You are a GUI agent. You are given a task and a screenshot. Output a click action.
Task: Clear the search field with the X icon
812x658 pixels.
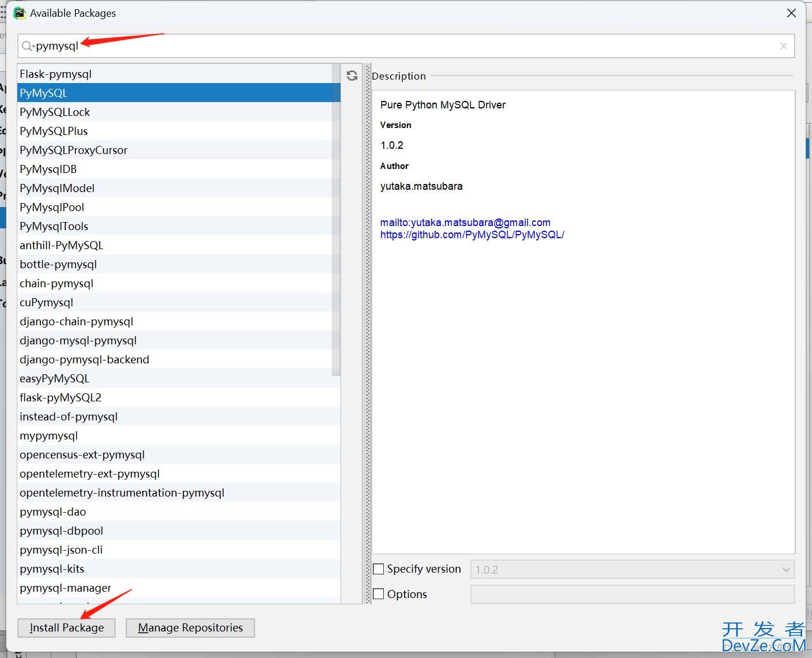point(783,46)
